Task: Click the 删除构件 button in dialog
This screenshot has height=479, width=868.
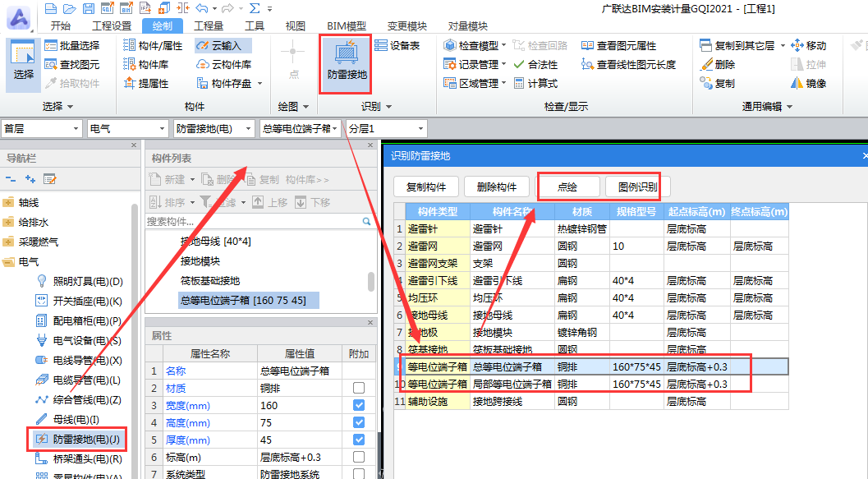Action: (497, 187)
